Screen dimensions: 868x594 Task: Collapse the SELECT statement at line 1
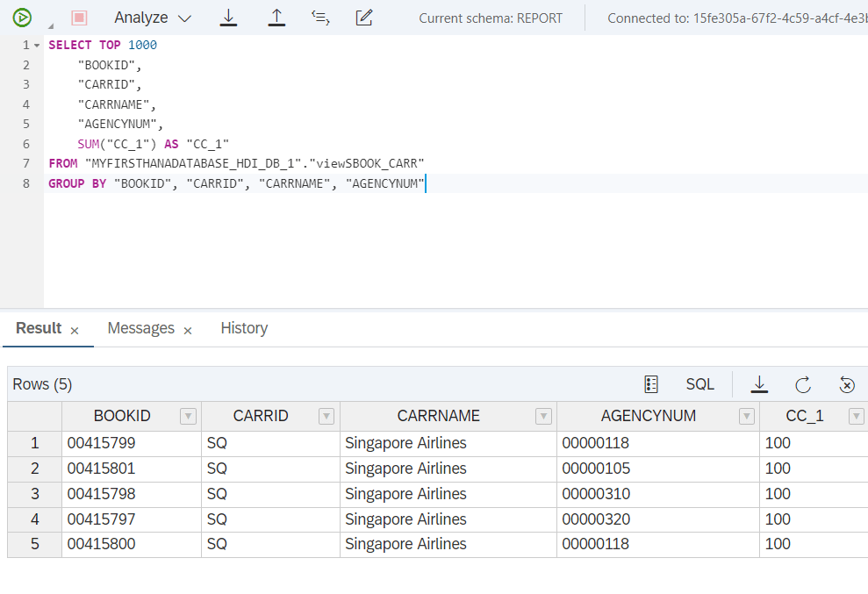[37, 45]
